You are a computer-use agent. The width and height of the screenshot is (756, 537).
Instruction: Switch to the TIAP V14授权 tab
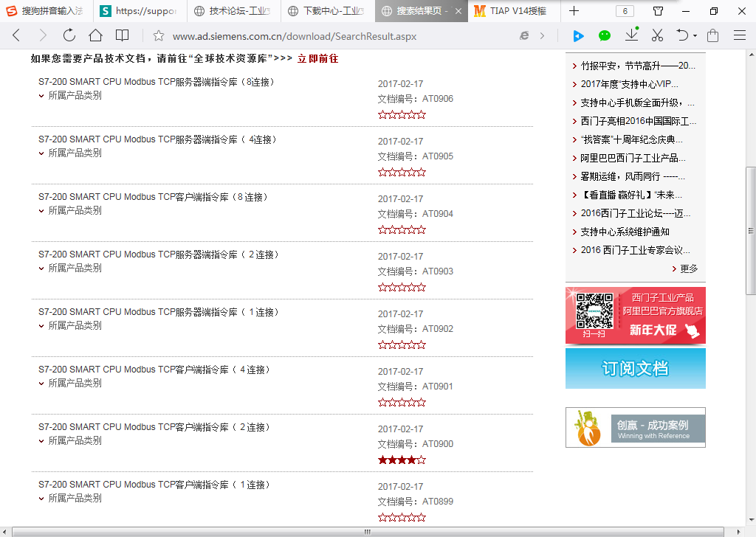[517, 11]
